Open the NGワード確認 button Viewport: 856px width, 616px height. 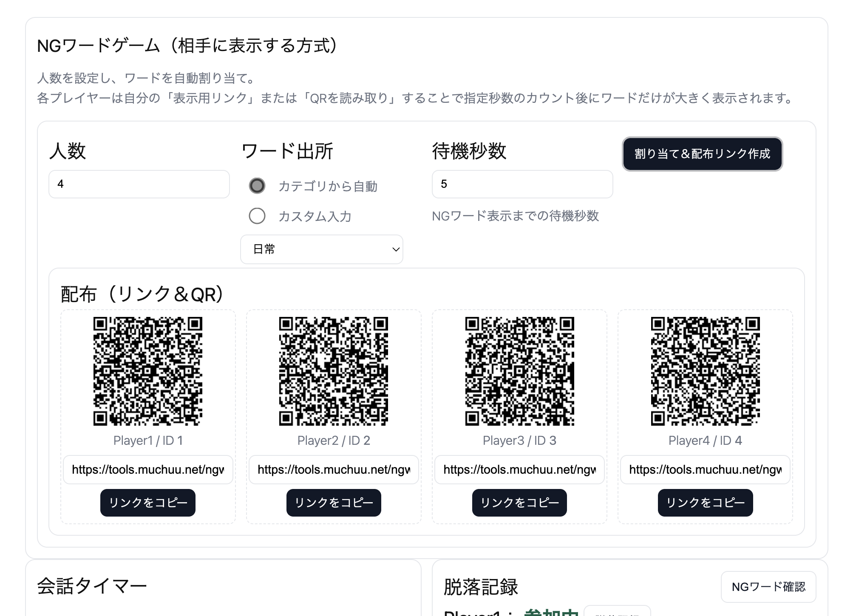pos(768,587)
